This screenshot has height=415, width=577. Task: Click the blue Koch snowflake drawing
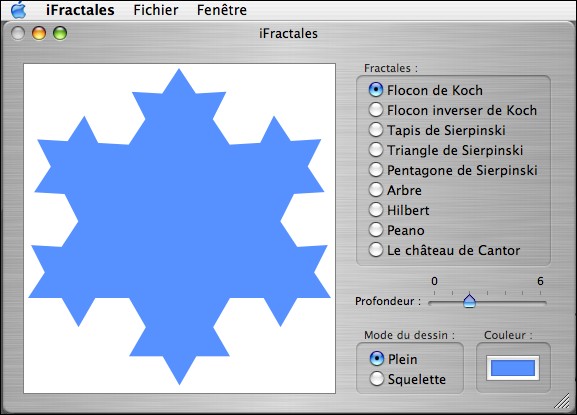point(180,227)
